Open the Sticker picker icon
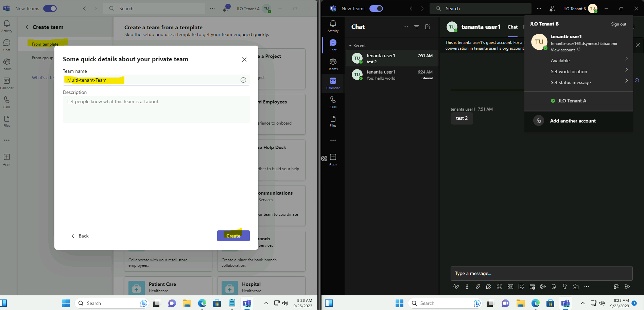Image resolution: width=644 pixels, height=310 pixels. pyautogui.click(x=521, y=287)
